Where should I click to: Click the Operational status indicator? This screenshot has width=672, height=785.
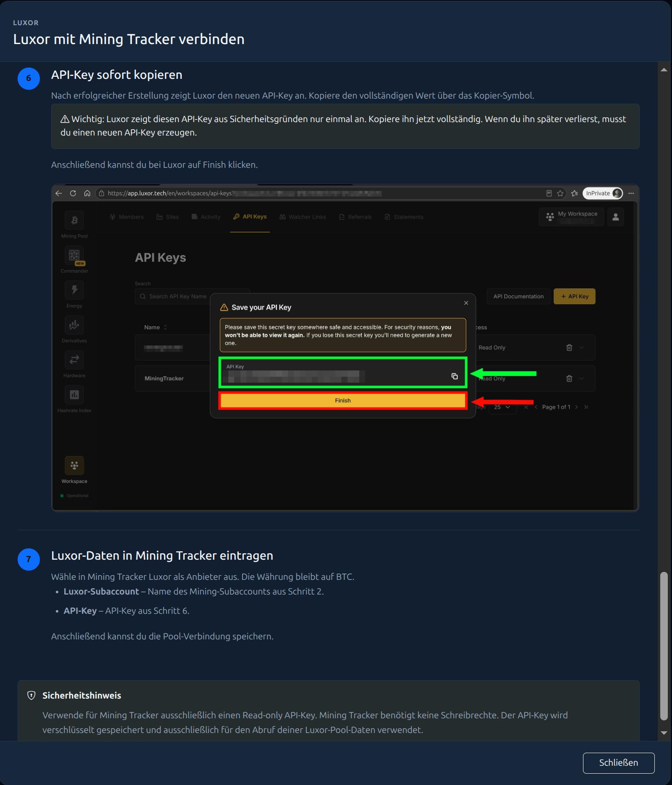click(74, 496)
